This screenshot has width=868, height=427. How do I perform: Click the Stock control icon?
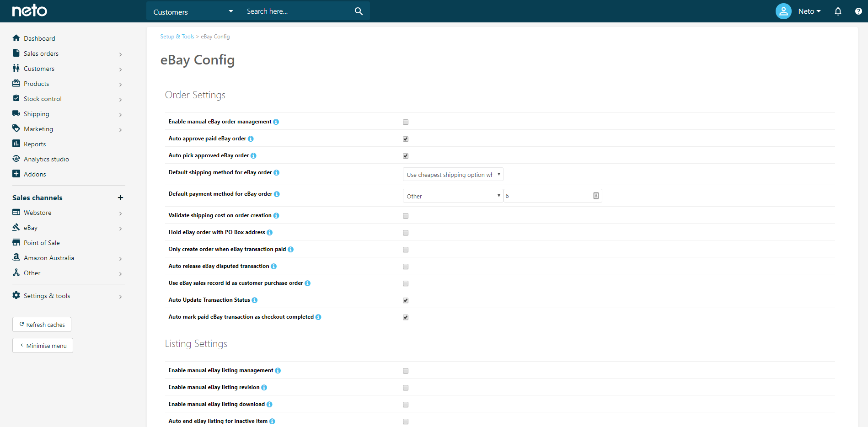coord(16,98)
